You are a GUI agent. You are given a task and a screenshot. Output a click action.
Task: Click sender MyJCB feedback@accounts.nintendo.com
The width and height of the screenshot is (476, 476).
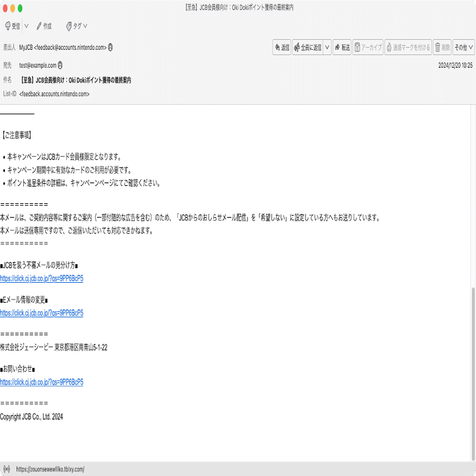click(x=62, y=47)
